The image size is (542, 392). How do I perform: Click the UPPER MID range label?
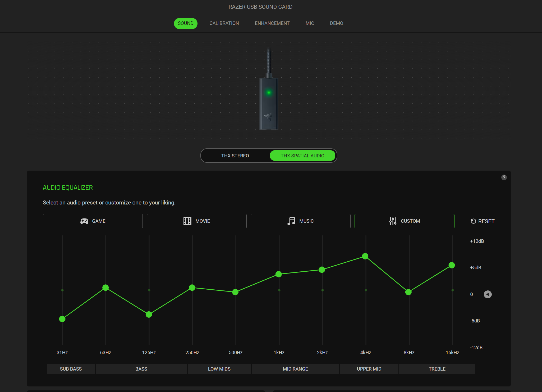tap(369, 369)
